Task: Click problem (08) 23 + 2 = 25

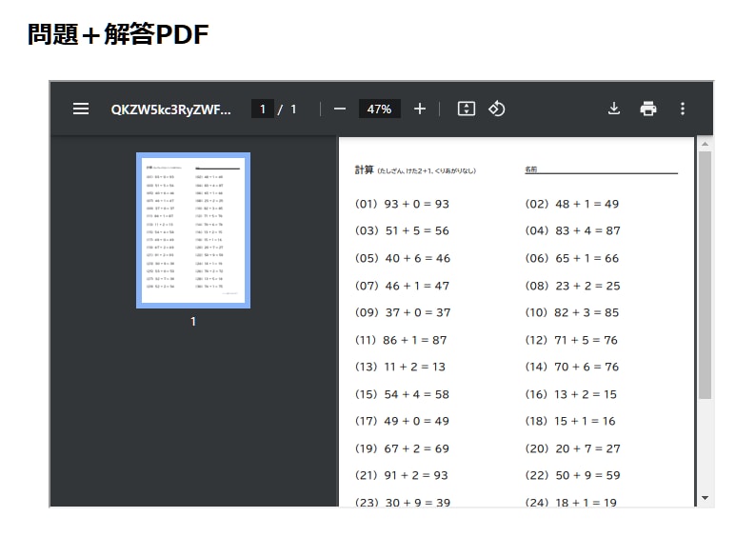Action: tap(572, 286)
